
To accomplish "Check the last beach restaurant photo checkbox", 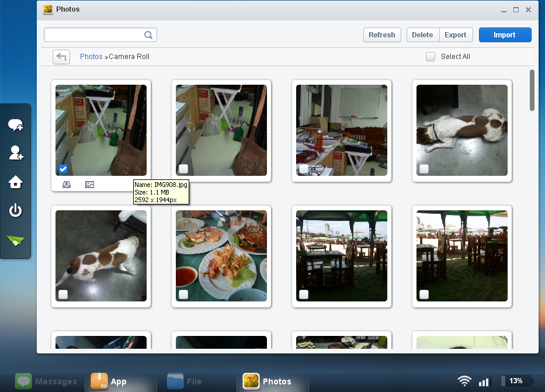I will pyautogui.click(x=423, y=294).
